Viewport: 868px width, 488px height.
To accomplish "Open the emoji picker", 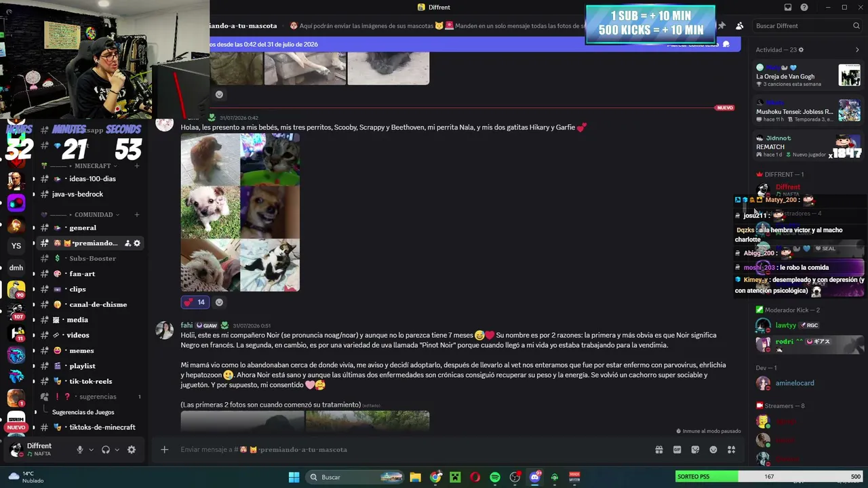I will (x=713, y=449).
